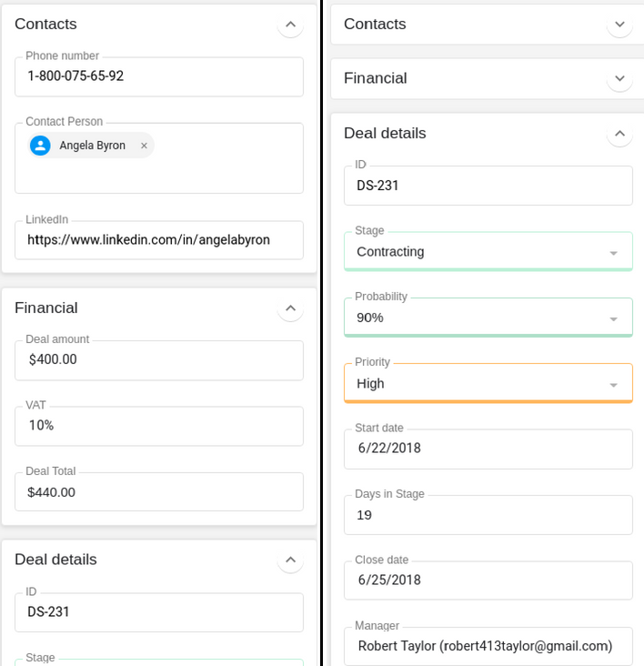644x666 pixels.
Task: Collapse the left Deal details section chevron
Action: click(x=290, y=560)
